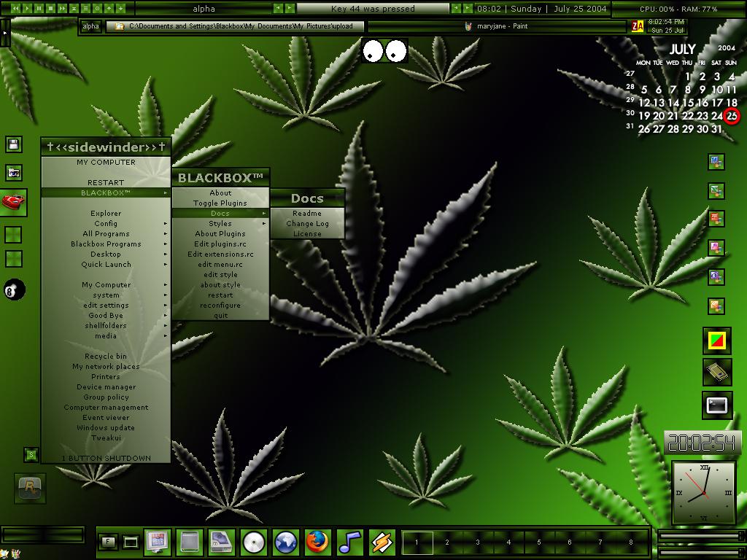Click the play button in the top bar
Viewport: 747px width, 560px height.
click(x=27, y=8)
